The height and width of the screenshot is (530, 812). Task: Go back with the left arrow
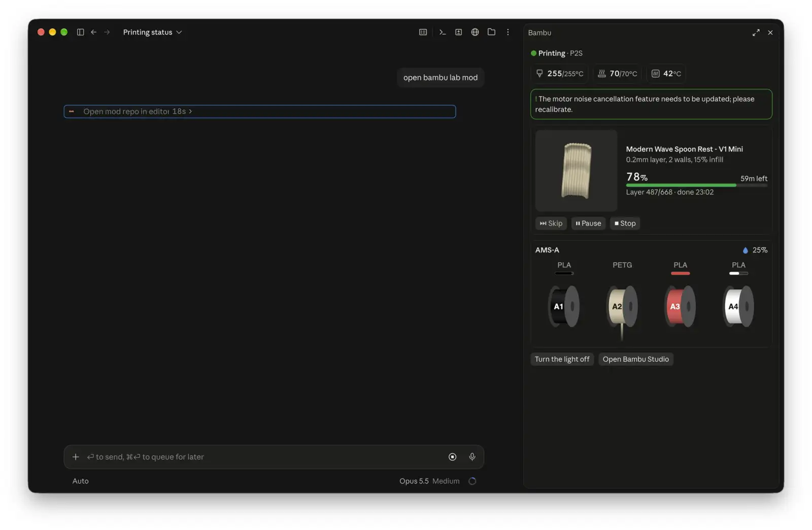94,32
